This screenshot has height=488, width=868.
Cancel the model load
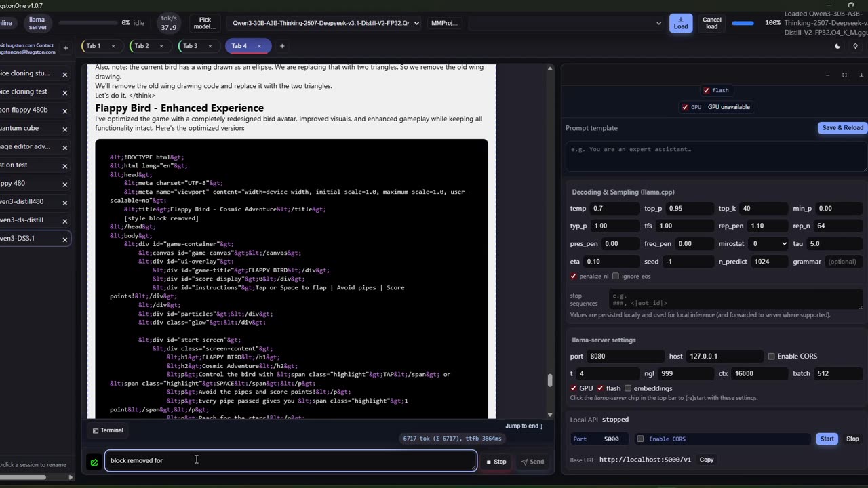coord(712,23)
